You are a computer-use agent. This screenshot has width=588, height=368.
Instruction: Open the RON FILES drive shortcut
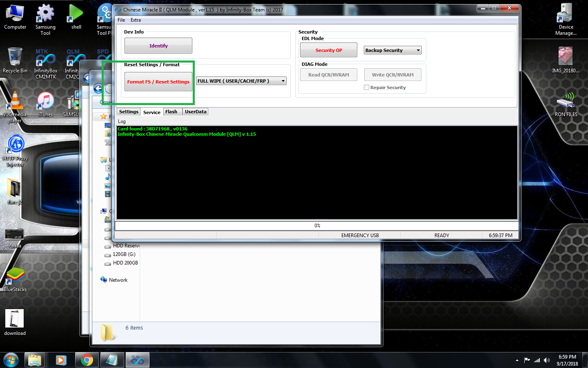click(566, 104)
